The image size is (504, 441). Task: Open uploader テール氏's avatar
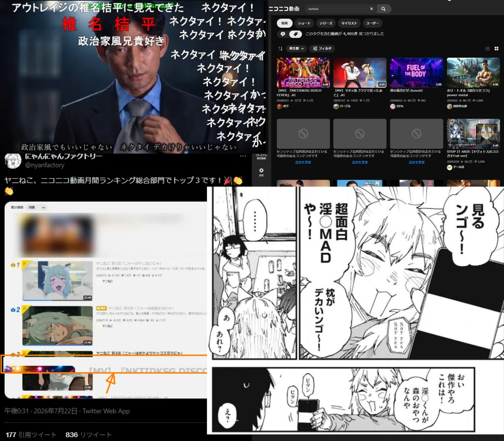click(x=449, y=167)
